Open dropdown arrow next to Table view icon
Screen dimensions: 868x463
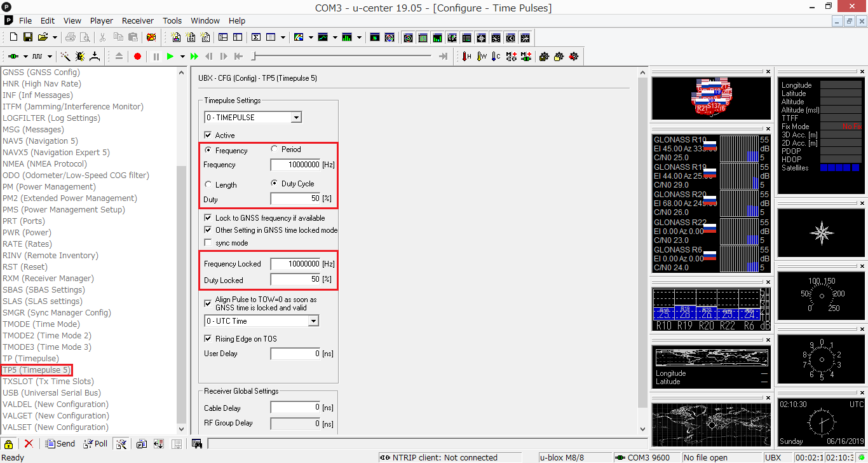[283, 38]
